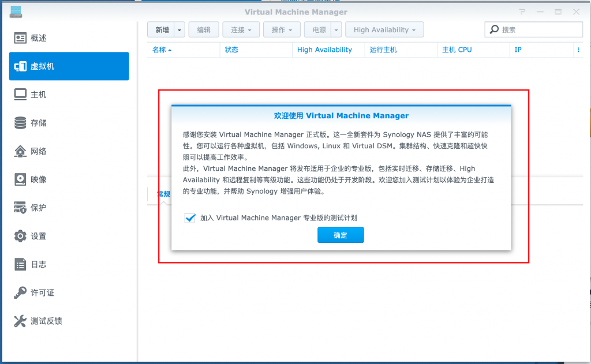This screenshot has height=364, width=591.
Task: Open the 测试反馈 feedback tools icon
Action: (20, 321)
